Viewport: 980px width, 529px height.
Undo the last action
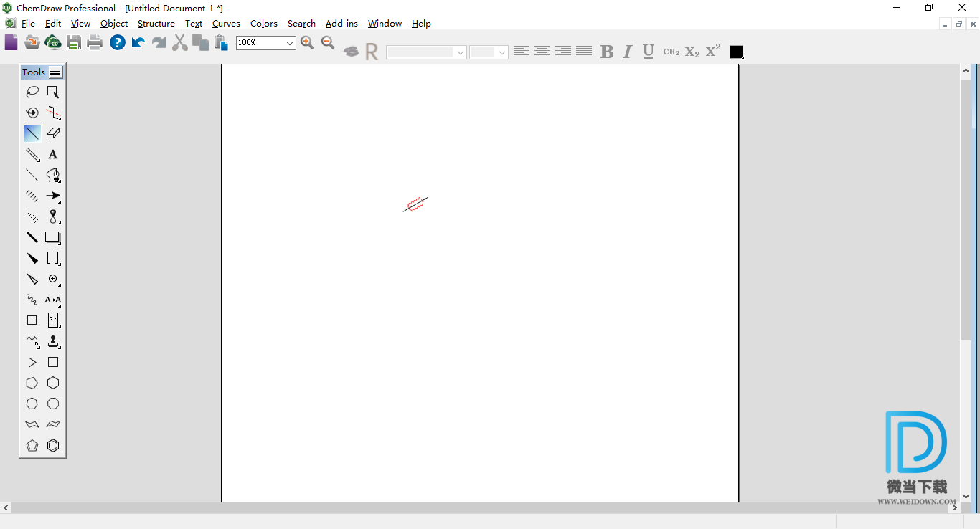(138, 43)
